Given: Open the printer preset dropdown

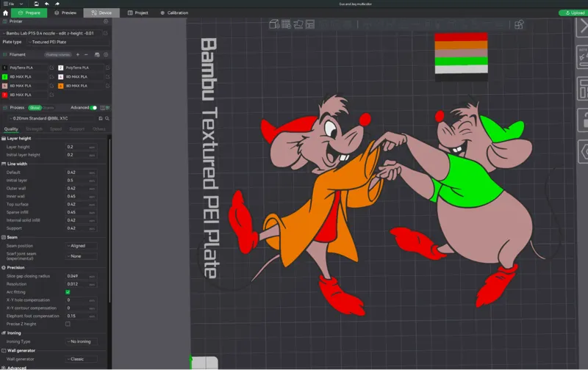Looking at the screenshot, I should 51,33.
